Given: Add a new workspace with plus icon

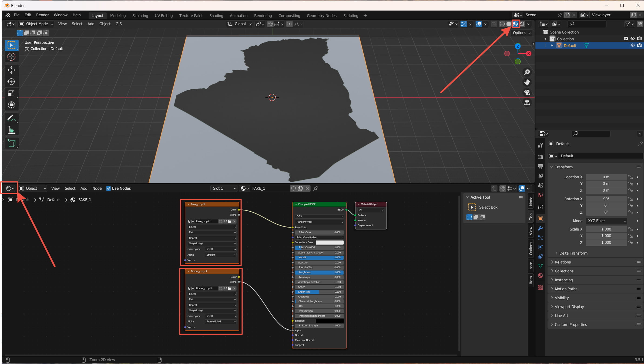Looking at the screenshot, I should pyautogui.click(x=365, y=16).
